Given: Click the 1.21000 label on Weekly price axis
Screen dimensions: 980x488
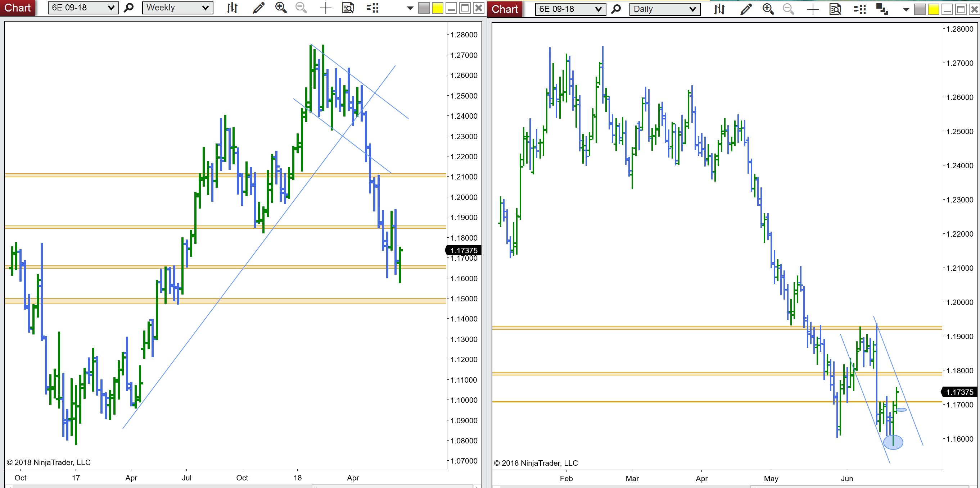Looking at the screenshot, I should coord(464,177).
